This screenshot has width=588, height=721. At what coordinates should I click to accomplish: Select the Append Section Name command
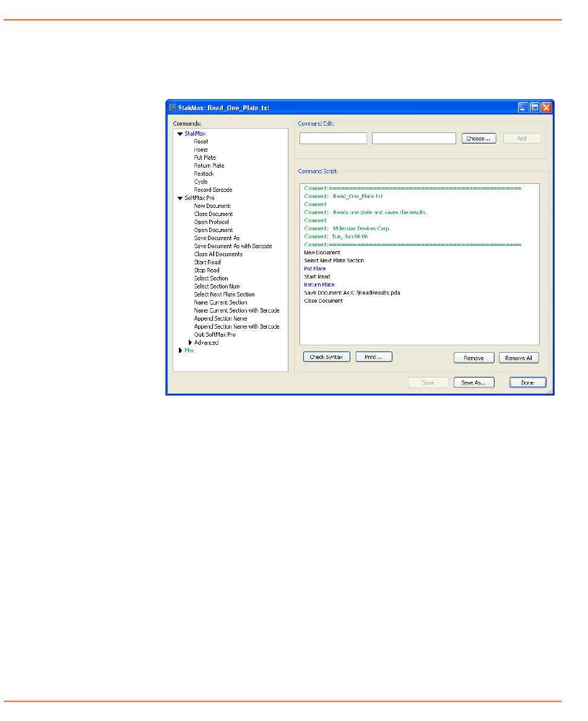(220, 319)
